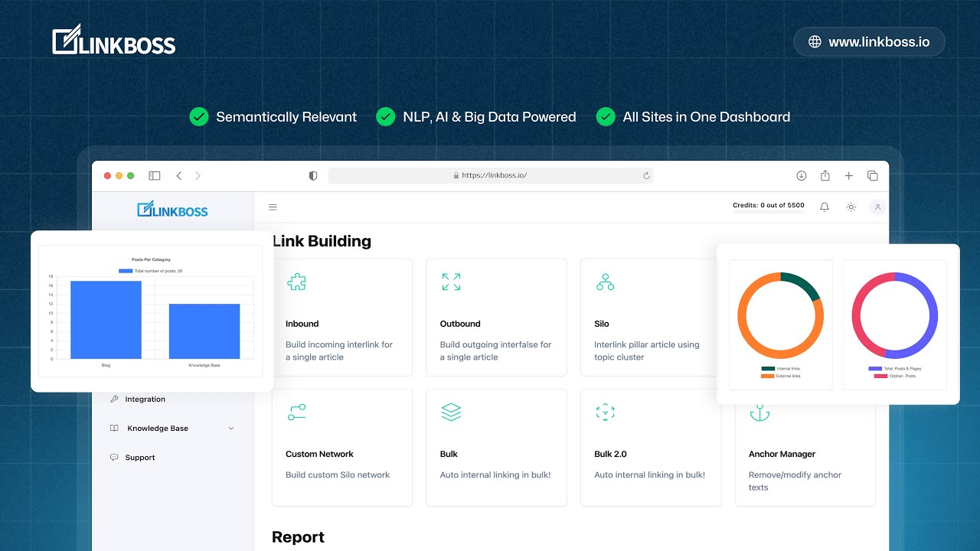Go back with the browser back arrow
Viewport: 980px width, 551px height.
point(179,175)
